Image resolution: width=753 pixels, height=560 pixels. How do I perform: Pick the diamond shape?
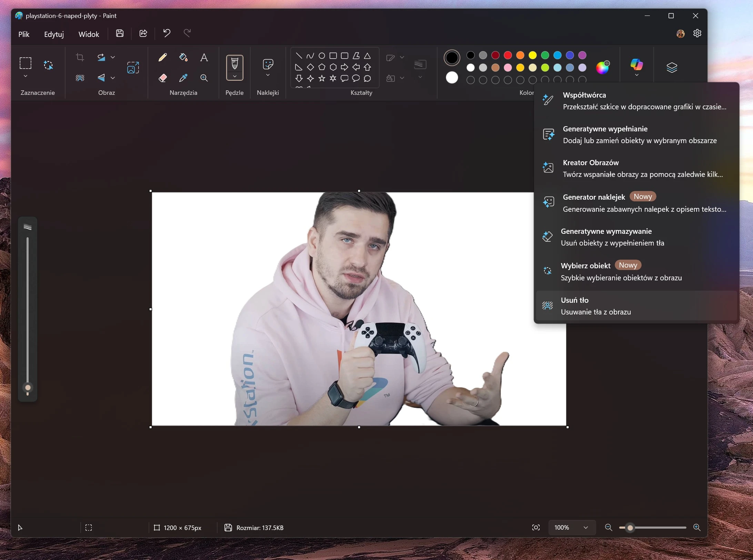point(310,67)
